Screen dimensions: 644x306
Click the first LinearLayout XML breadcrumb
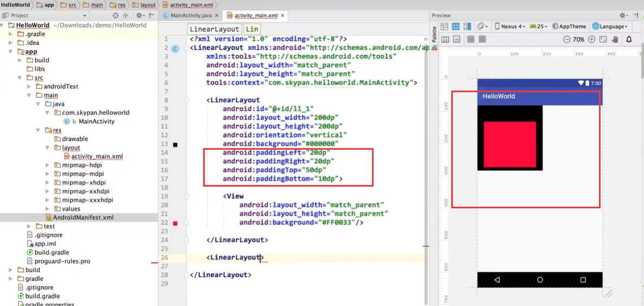214,29
